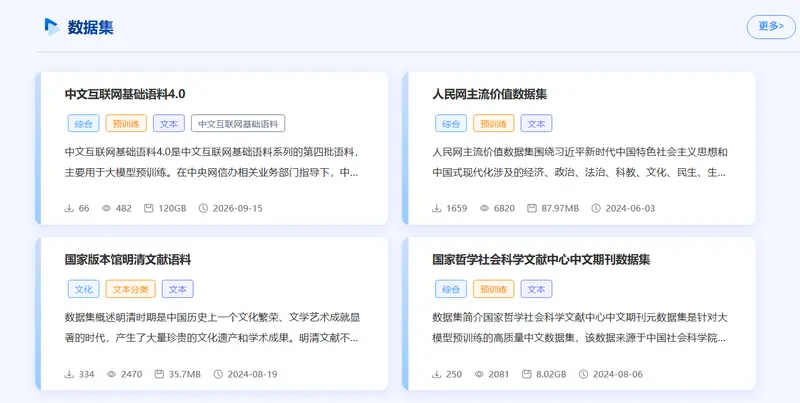Click the description starting 人民网主流价值数据集围绕

580,162
